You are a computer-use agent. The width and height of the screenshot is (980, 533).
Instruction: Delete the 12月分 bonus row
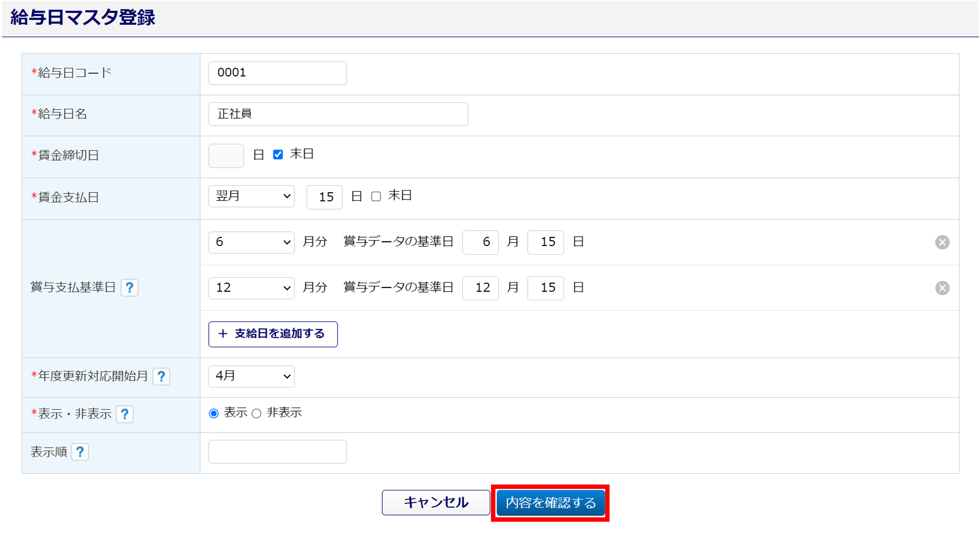942,288
